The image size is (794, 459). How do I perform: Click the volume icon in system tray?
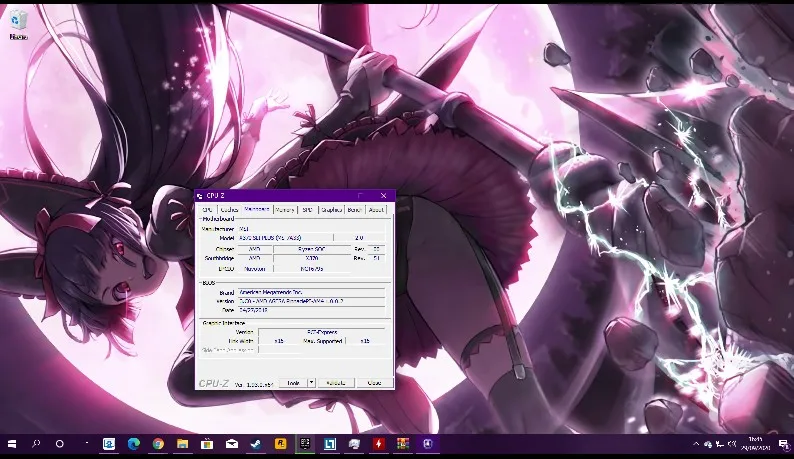tap(732, 443)
